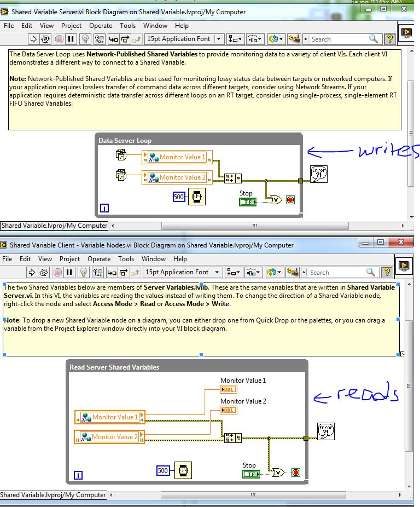
Task: Open font dropdown in Server window toolbar
Action: 184,39
